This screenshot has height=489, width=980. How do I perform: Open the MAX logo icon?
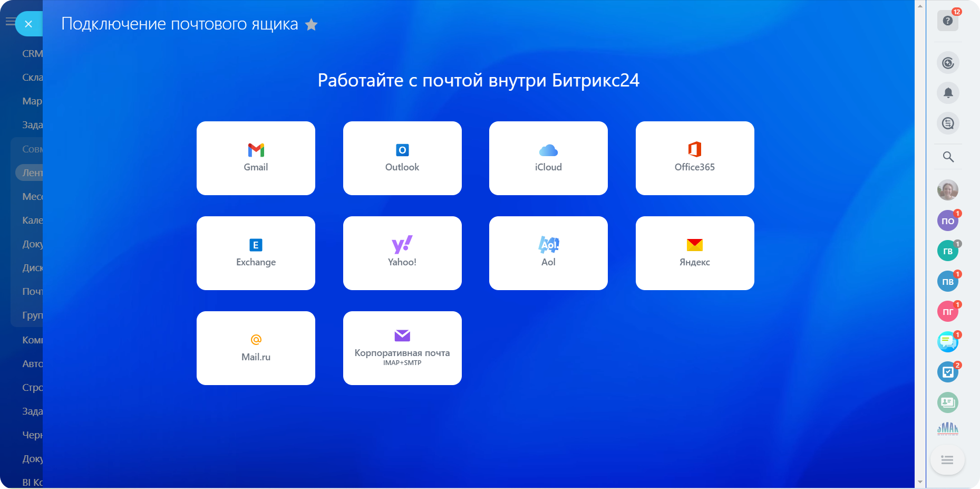(948, 428)
